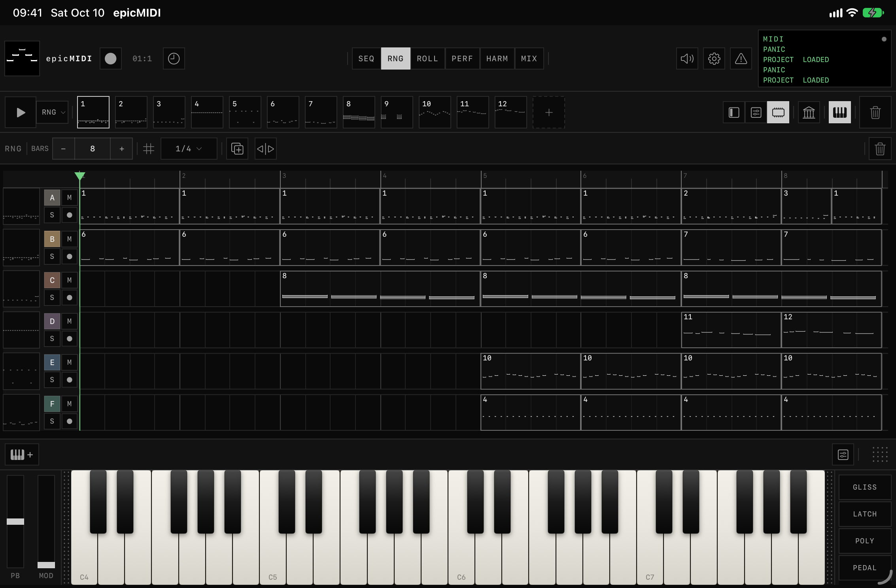Open the 1/4 grid resolution dropdown
Image resolution: width=896 pixels, height=588 pixels.
(189, 149)
